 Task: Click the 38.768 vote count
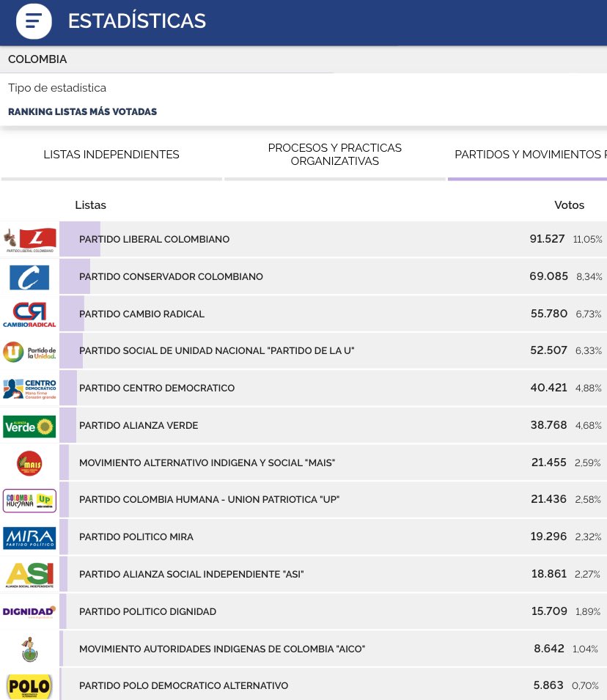pos(548,425)
